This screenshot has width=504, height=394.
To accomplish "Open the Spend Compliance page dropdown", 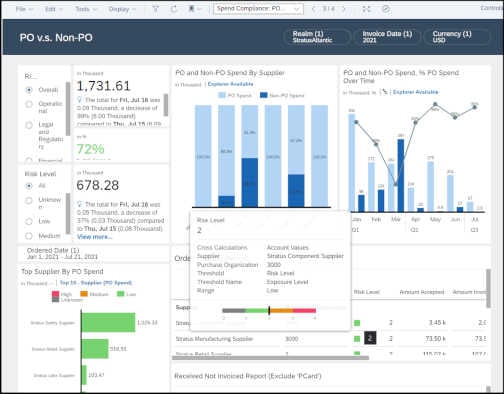I will 258,9.
